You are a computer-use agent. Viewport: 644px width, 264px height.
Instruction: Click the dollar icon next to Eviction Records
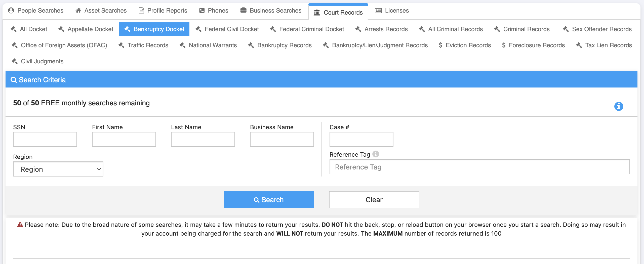pyautogui.click(x=440, y=45)
